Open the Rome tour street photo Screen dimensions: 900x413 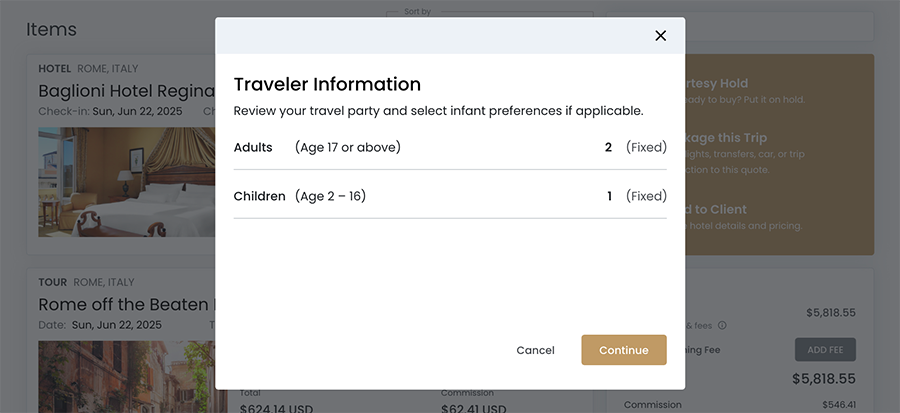pos(125,375)
